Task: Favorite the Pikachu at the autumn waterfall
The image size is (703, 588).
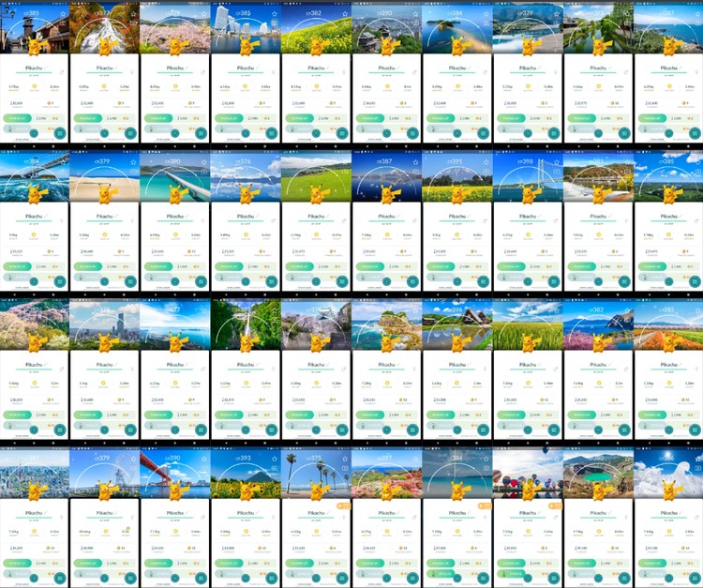Action: tap(133, 14)
